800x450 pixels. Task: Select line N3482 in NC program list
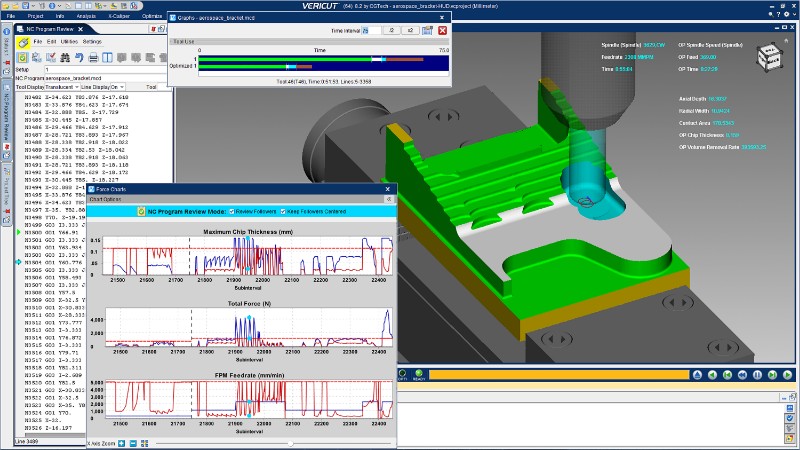pos(77,97)
